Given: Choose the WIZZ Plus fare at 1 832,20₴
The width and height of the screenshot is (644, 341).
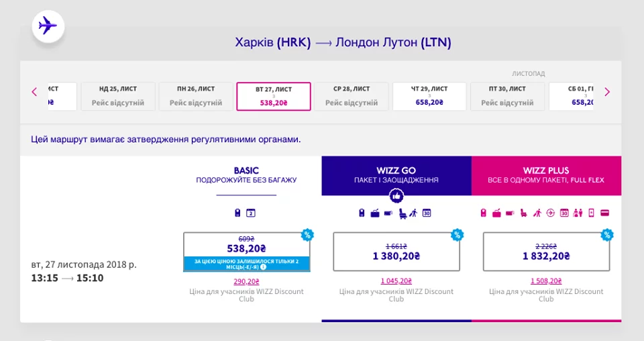Looking at the screenshot, I should 546,252.
